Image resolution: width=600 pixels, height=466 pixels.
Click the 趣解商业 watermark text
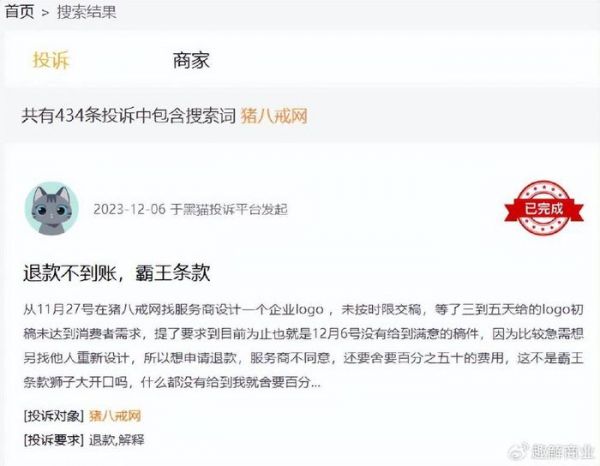pyautogui.click(x=562, y=452)
